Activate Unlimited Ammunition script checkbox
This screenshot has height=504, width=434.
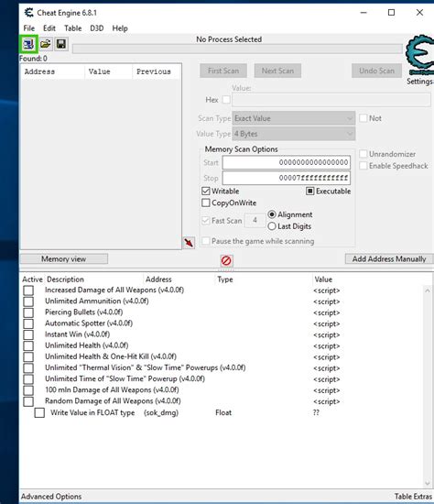[28, 301]
